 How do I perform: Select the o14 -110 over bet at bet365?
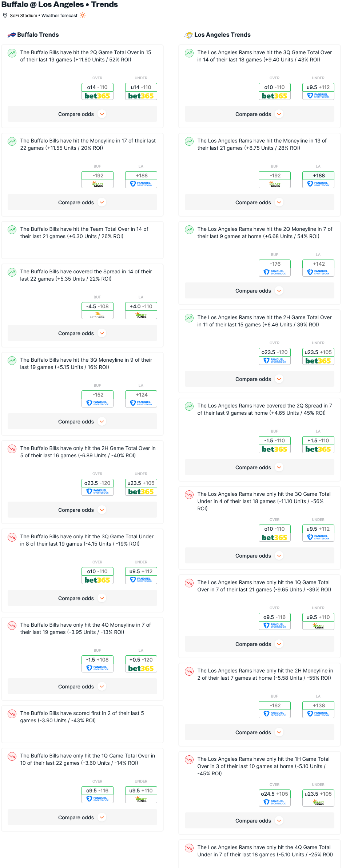tap(98, 91)
